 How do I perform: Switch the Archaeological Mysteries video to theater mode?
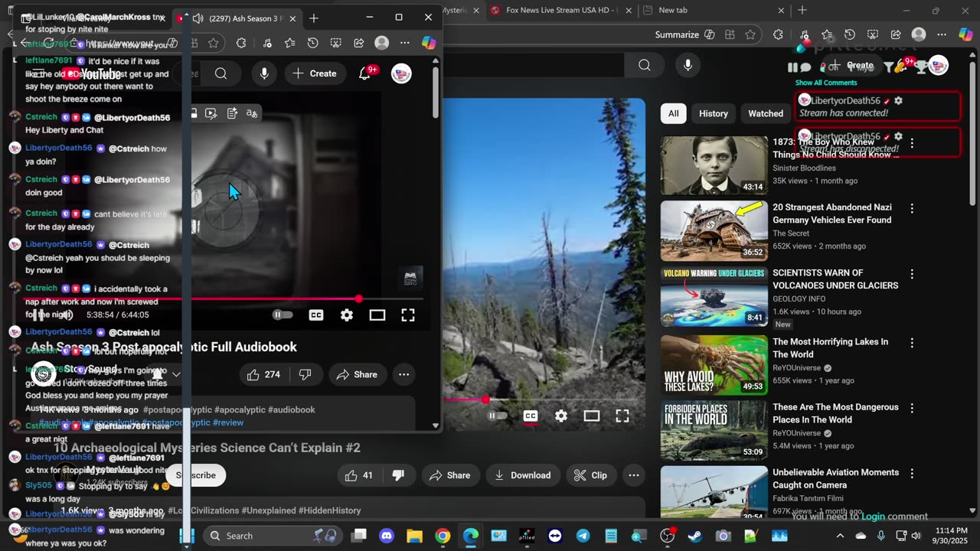click(x=592, y=416)
